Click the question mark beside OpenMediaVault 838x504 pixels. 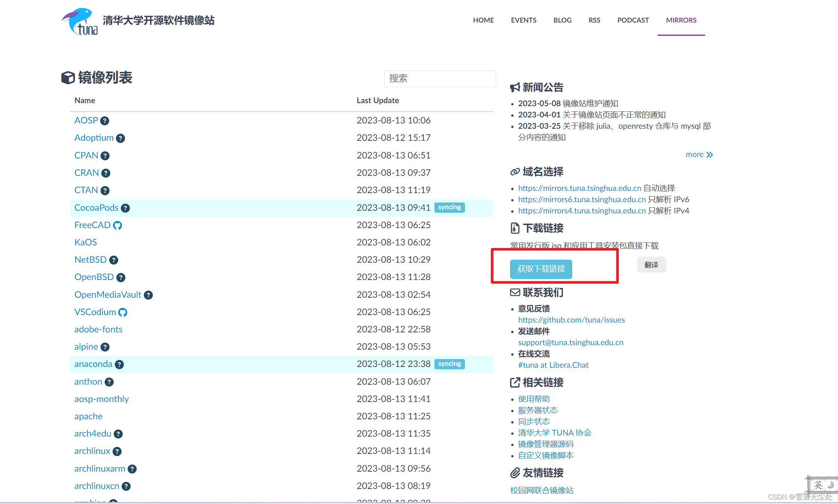pos(148,295)
